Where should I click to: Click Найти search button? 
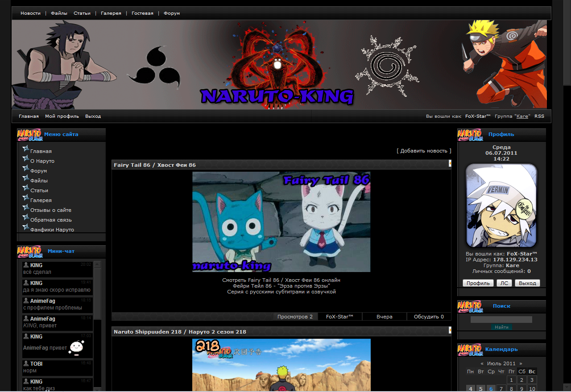(501, 327)
